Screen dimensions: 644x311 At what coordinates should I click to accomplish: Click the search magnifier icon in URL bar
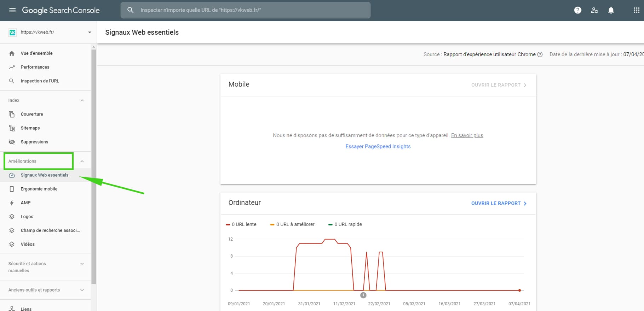(x=130, y=10)
